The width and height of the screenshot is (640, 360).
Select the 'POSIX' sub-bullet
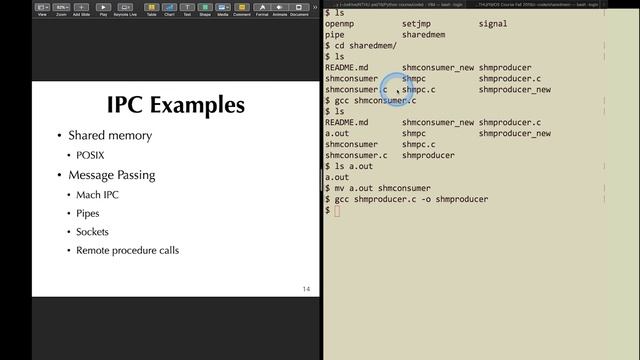pos(90,156)
